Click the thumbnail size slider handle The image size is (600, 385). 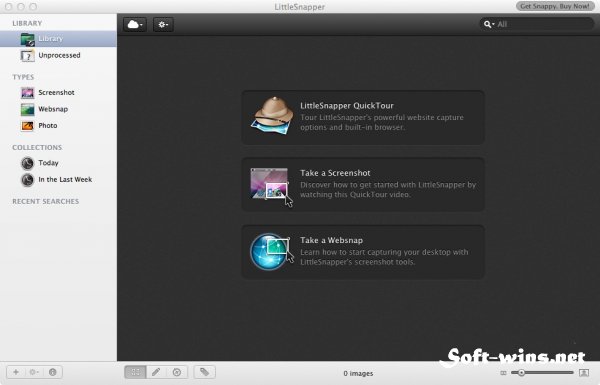521,372
